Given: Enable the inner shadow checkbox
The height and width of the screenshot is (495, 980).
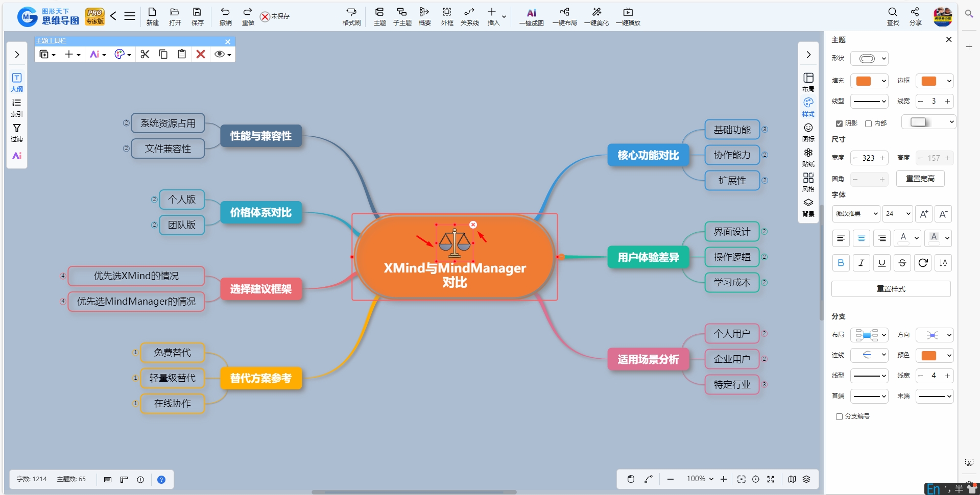Looking at the screenshot, I should point(868,123).
